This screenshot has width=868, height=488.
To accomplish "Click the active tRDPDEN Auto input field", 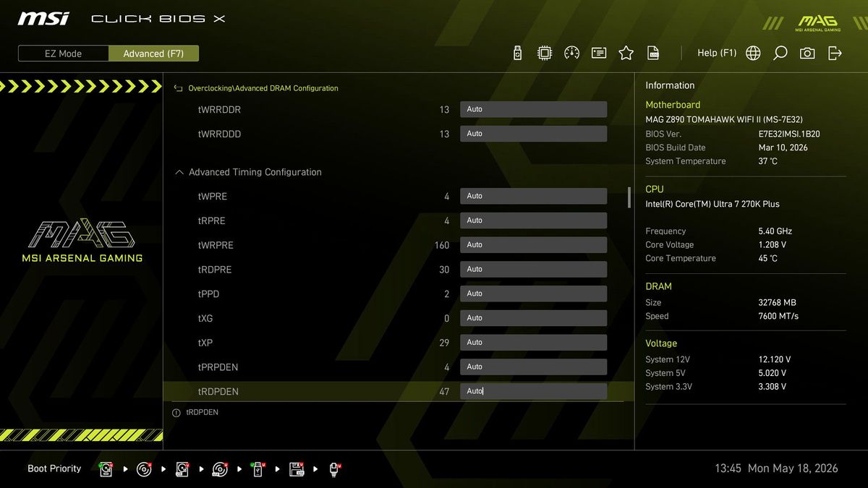I will point(533,391).
